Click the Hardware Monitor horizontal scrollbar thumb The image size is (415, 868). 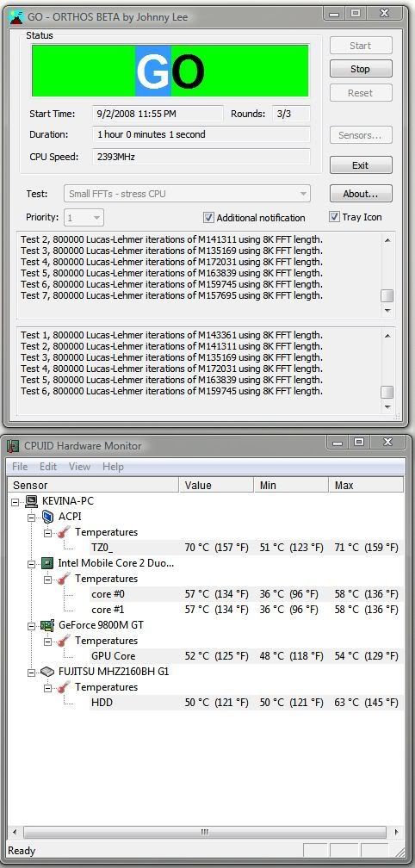[205, 832]
